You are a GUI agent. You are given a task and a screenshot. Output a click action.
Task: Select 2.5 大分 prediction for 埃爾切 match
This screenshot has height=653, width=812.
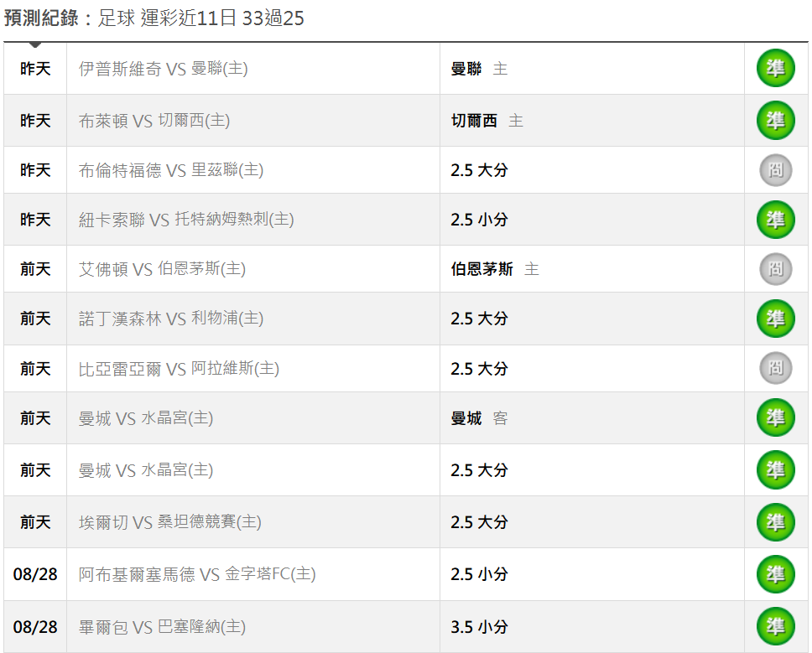479,522
